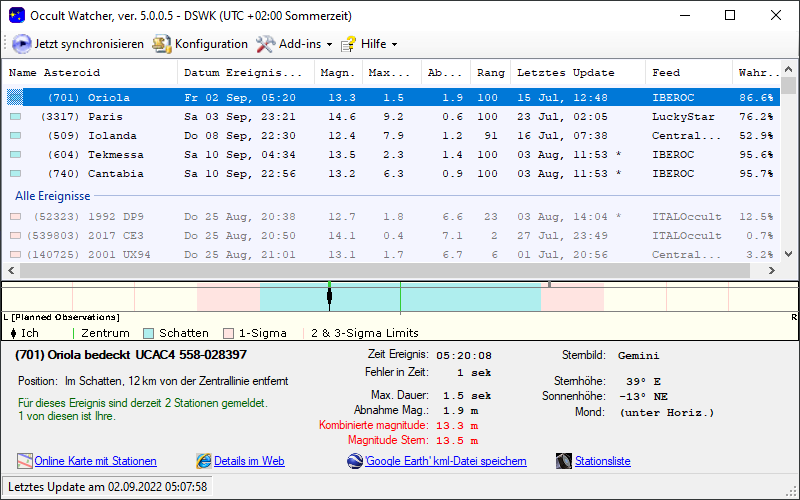Click the Online Karte map icon
800x500 pixels.
(25, 461)
